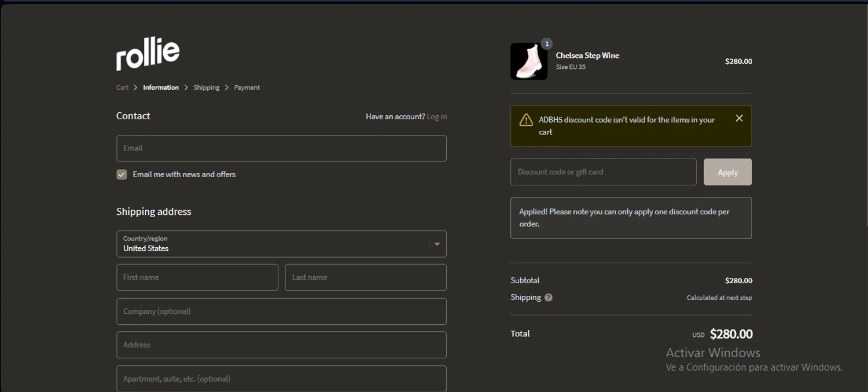Focus the Discount code or gift card field
This screenshot has height=392, width=868.
click(603, 172)
